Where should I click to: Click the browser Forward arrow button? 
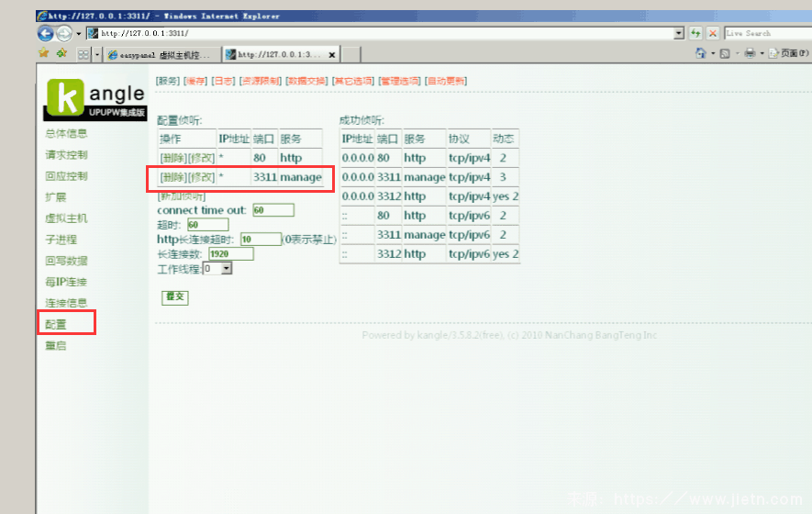coord(64,34)
